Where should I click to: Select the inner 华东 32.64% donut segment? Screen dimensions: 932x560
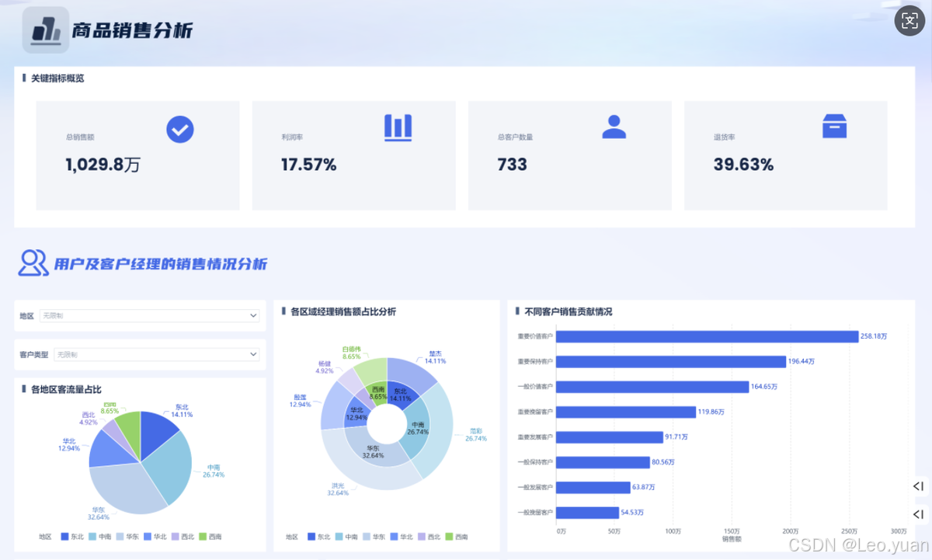coord(371,450)
